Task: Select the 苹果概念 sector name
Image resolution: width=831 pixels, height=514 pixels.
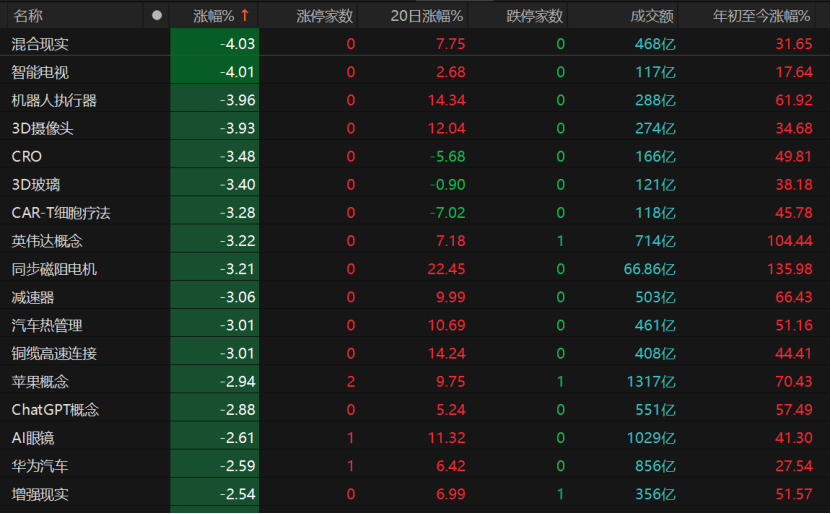Action: pos(40,381)
